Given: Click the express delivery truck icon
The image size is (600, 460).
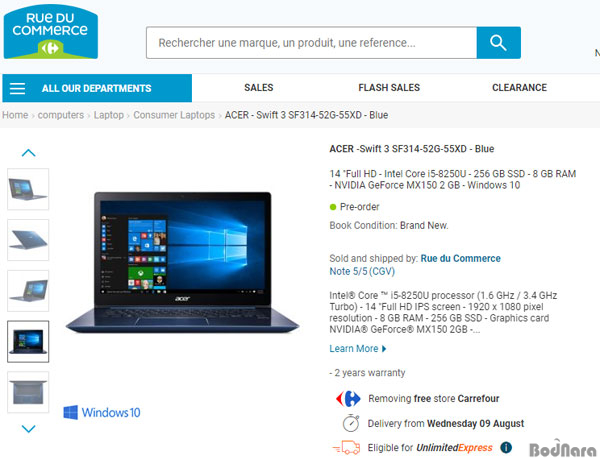Looking at the screenshot, I should pos(346,447).
